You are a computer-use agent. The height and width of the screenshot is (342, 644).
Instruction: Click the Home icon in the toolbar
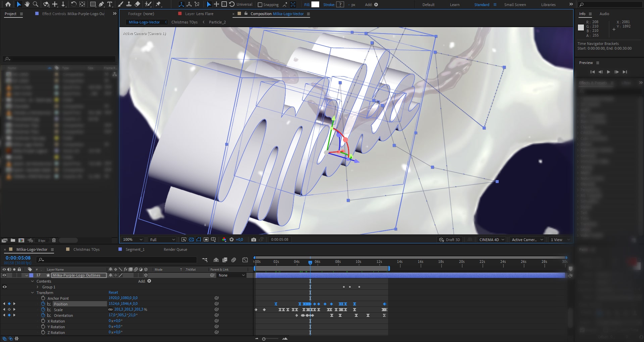8,4
